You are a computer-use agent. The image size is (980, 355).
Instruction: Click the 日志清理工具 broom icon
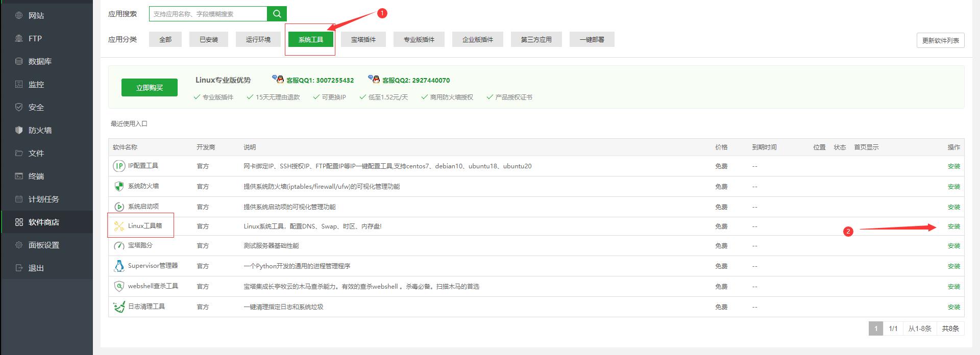[x=119, y=307]
